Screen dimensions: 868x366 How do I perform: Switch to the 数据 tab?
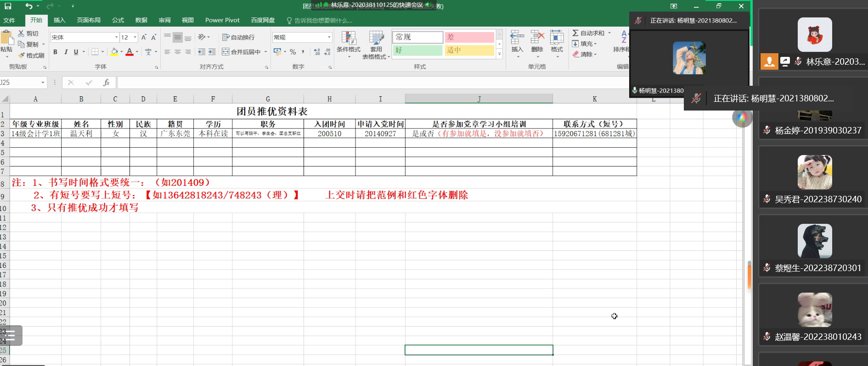pos(141,20)
